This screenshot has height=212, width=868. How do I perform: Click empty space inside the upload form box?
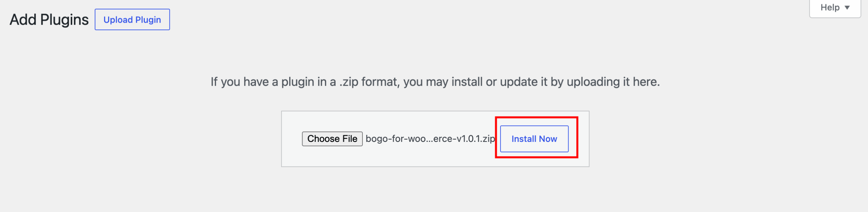435,157
